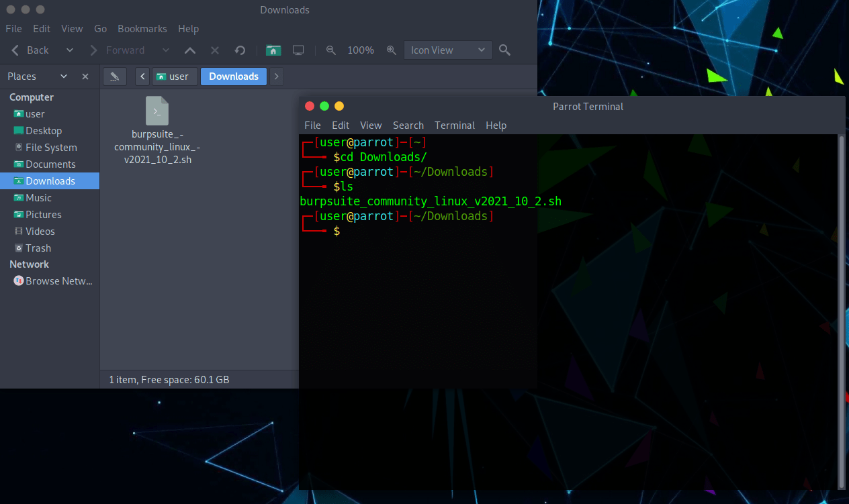Screen dimensions: 849x504
Task: Click the Stop loading X icon
Action: 215,50
